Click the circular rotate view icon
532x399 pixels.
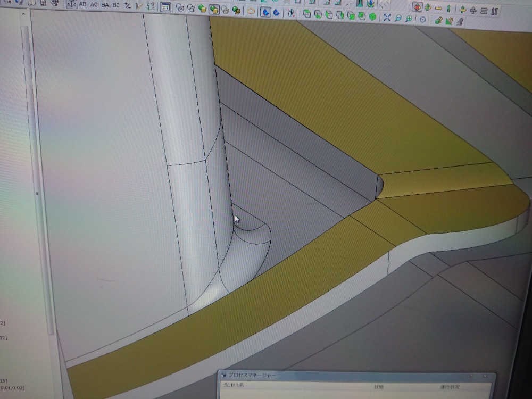[x=422, y=20]
